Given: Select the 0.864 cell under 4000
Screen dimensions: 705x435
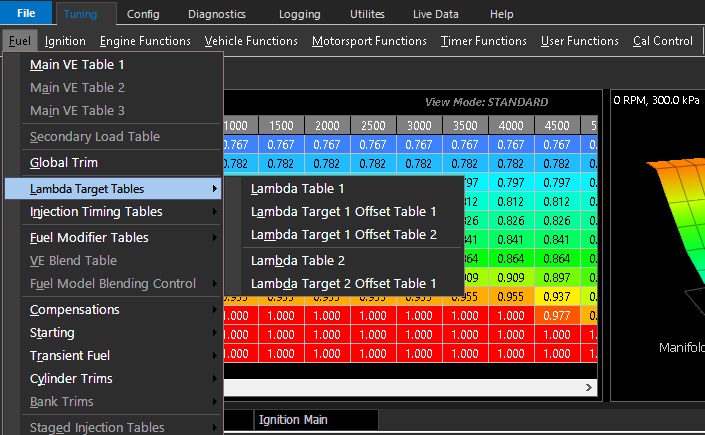Looking at the screenshot, I should coord(511,259).
